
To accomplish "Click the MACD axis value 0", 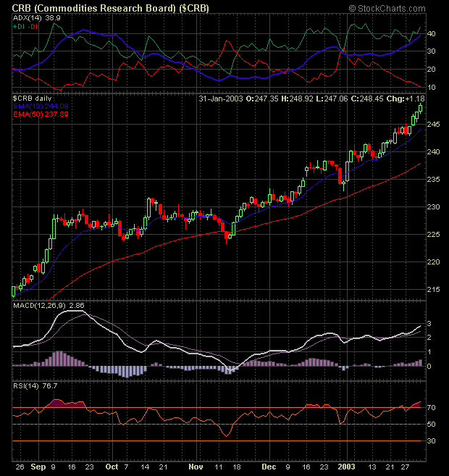I will (429, 366).
